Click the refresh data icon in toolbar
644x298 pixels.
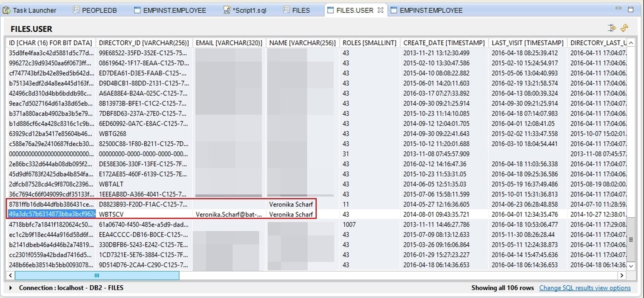pyautogui.click(x=624, y=28)
